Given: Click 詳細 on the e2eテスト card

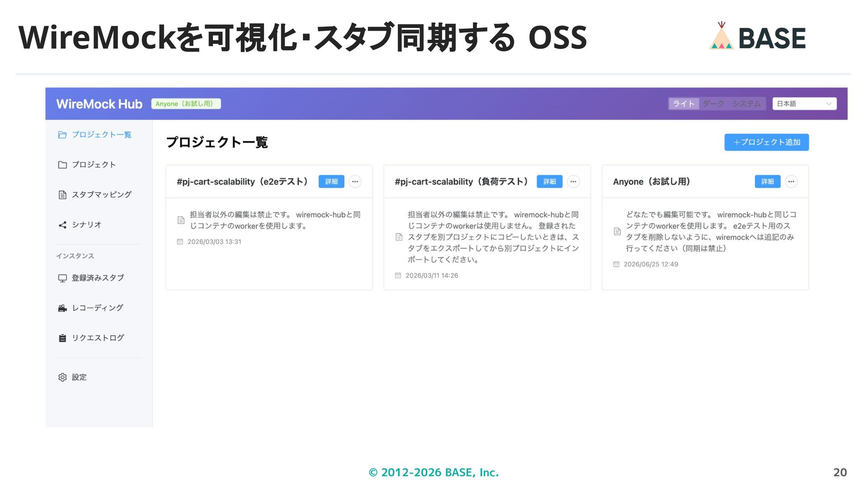Looking at the screenshot, I should (x=331, y=182).
